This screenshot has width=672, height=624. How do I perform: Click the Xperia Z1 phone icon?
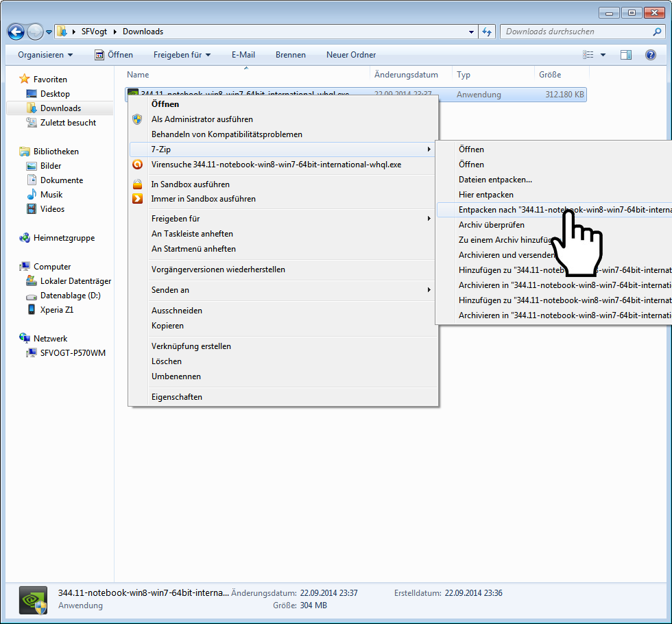click(32, 309)
